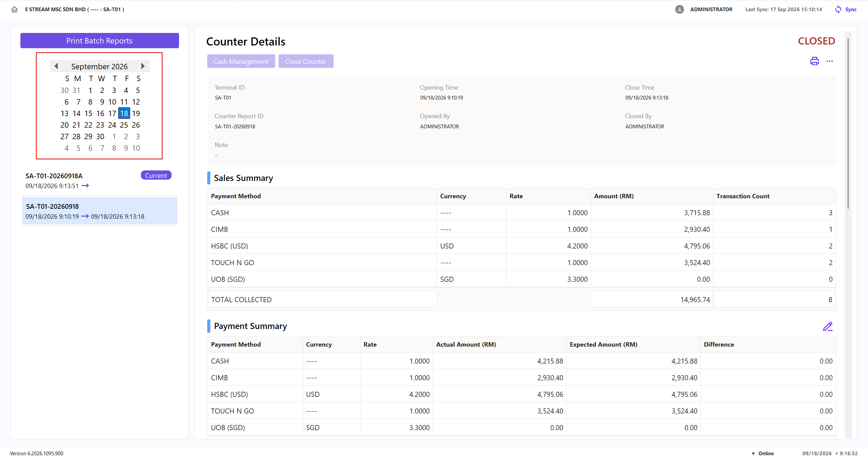
Task: Go to previous month in calendar
Action: point(56,66)
